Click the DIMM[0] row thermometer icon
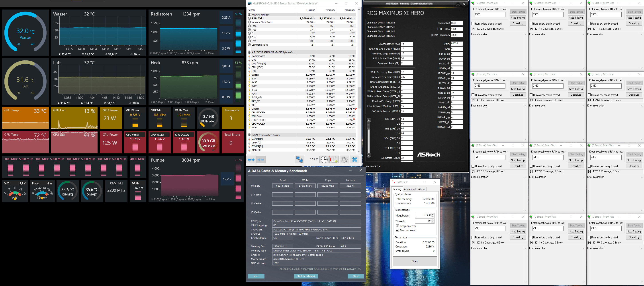Viewport: 644px width, 286px height. 249,139
